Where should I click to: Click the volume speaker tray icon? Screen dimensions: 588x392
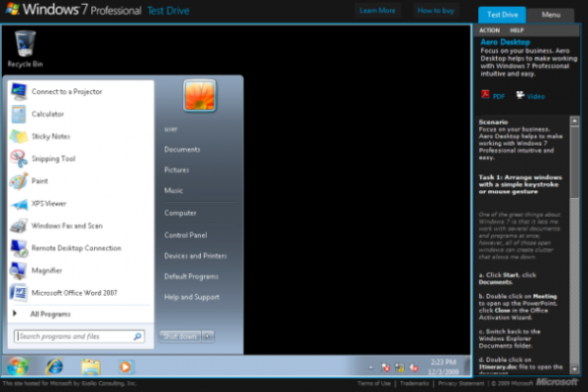[414, 367]
